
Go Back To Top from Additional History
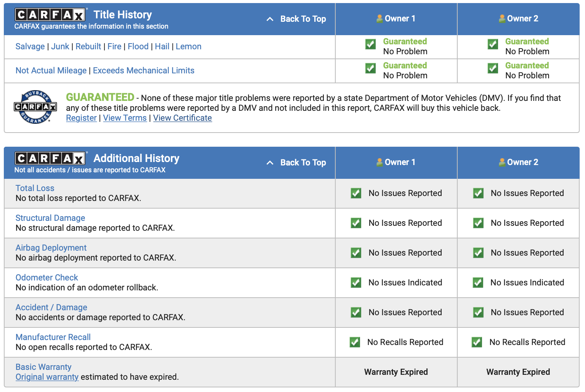(x=303, y=162)
